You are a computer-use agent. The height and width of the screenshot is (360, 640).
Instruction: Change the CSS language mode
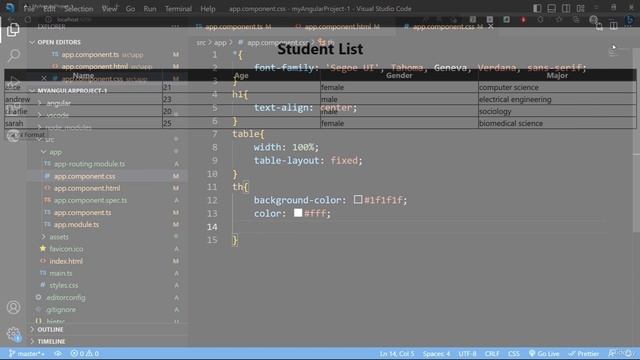[x=513, y=353]
